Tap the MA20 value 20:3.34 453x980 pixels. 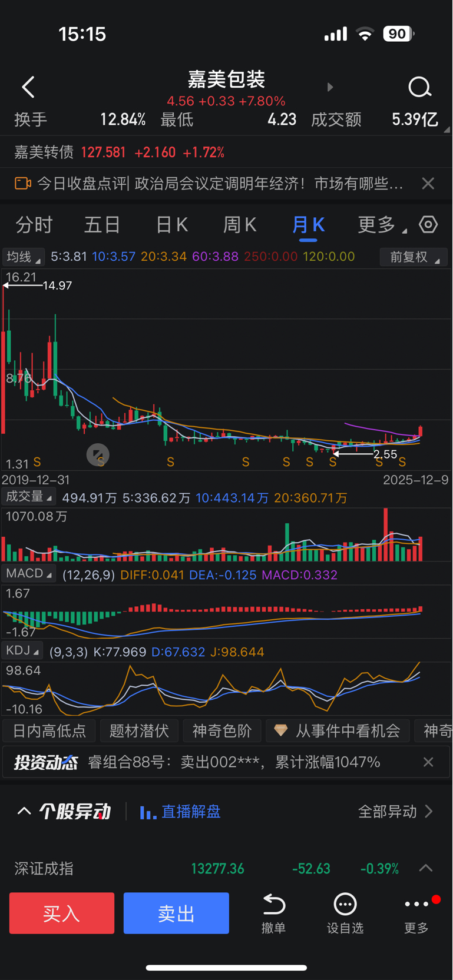click(164, 257)
